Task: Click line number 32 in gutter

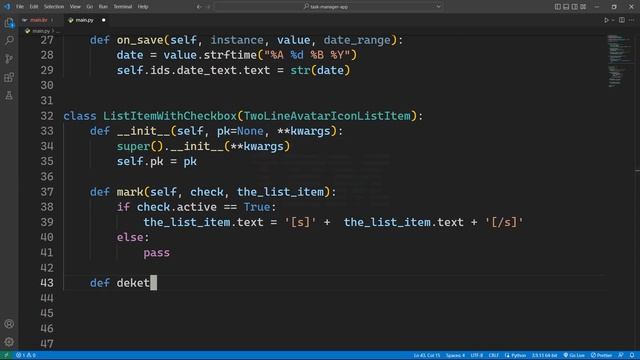Action: [47, 116]
